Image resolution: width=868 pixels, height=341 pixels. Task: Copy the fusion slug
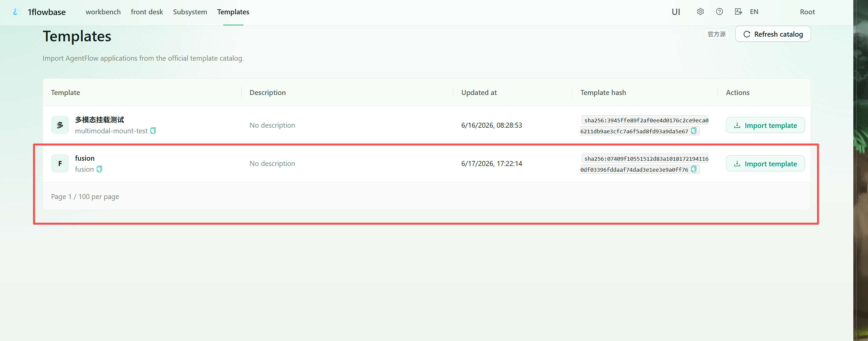pos(99,169)
